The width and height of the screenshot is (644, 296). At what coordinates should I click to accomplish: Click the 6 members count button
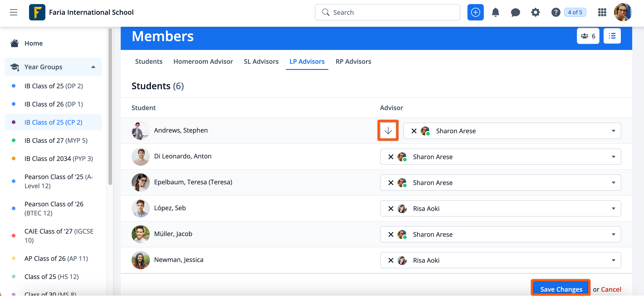[588, 36]
